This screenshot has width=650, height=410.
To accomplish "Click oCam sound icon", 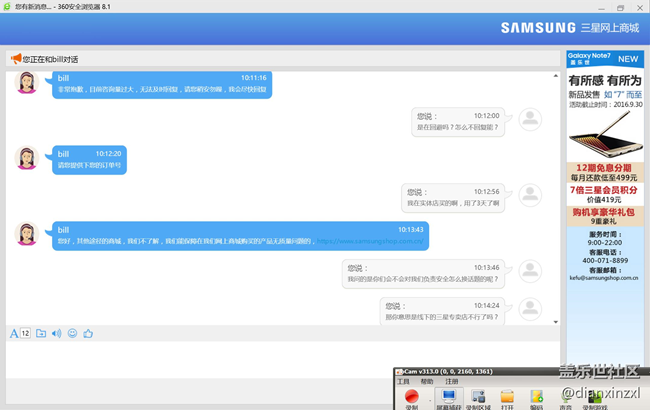I will (x=565, y=398).
